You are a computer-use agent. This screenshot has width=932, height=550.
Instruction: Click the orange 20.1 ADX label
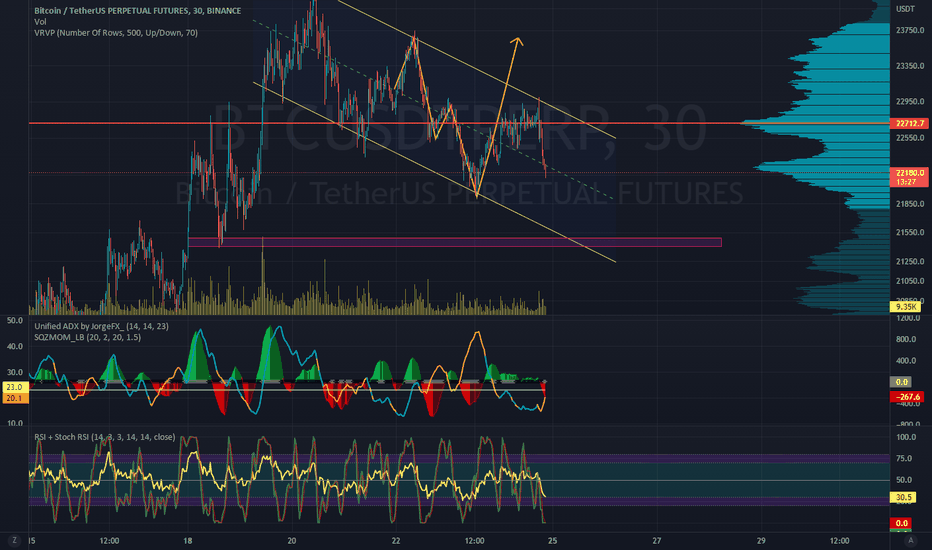[x=14, y=398]
